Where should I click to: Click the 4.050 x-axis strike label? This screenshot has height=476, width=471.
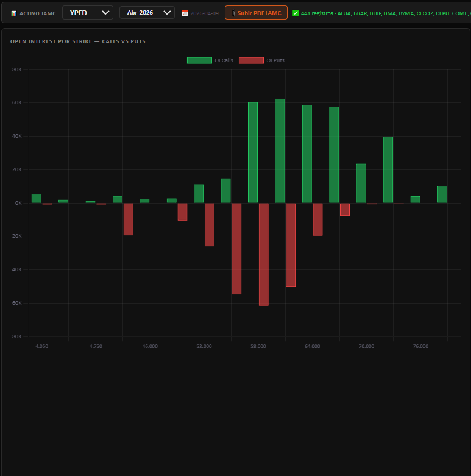[x=41, y=346]
